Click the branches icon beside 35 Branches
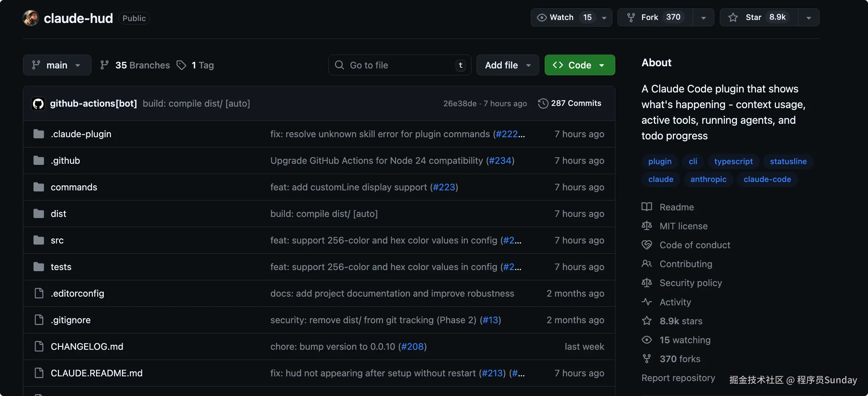This screenshot has width=868, height=396. (104, 65)
